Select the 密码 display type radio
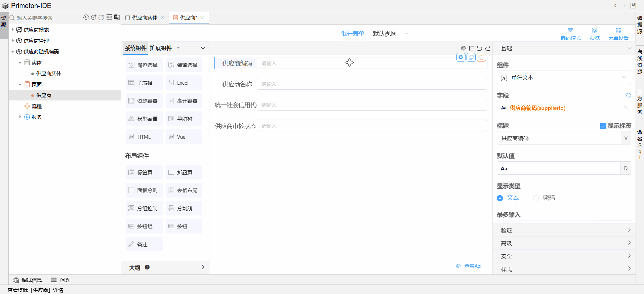This screenshot has height=294, width=644. pyautogui.click(x=536, y=198)
